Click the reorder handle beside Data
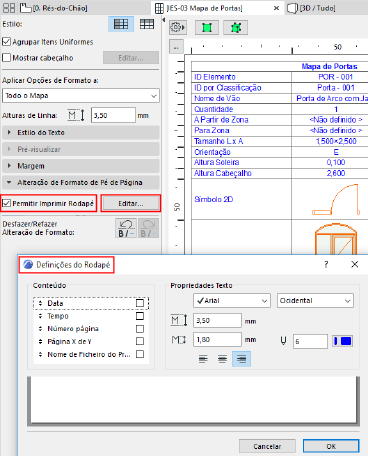The height and width of the screenshot is (456, 368). (40, 303)
